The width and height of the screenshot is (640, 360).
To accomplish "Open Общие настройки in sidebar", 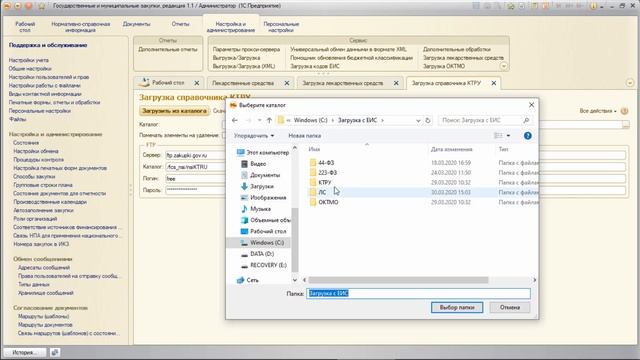I will (30, 69).
